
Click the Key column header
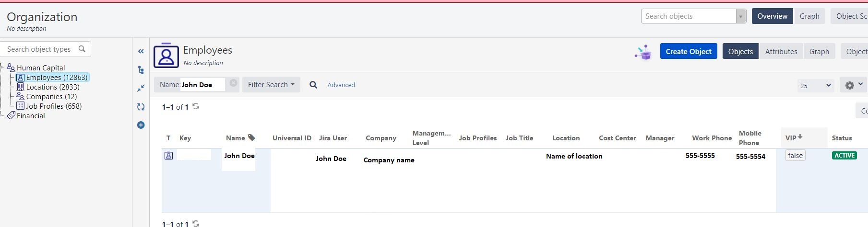tap(185, 138)
